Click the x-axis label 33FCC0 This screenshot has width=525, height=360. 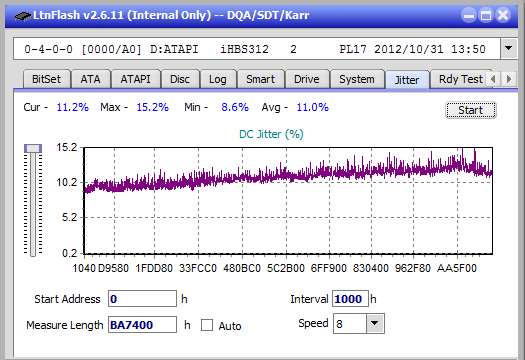click(x=198, y=268)
